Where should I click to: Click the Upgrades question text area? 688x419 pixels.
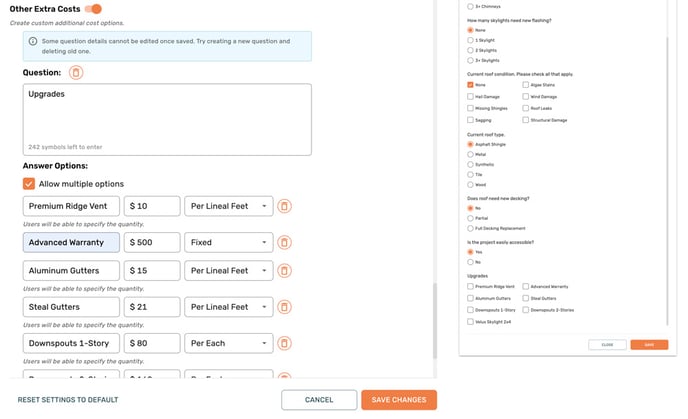tap(167, 119)
